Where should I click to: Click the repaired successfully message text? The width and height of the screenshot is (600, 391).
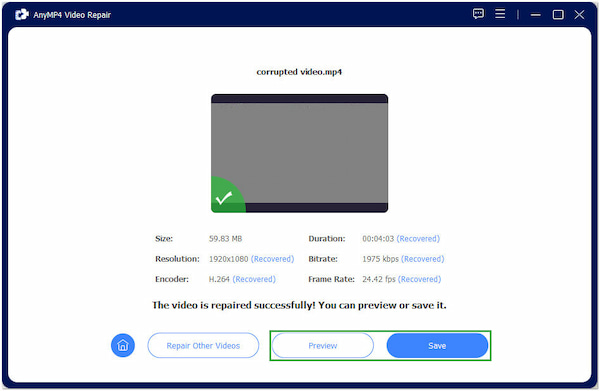299,305
